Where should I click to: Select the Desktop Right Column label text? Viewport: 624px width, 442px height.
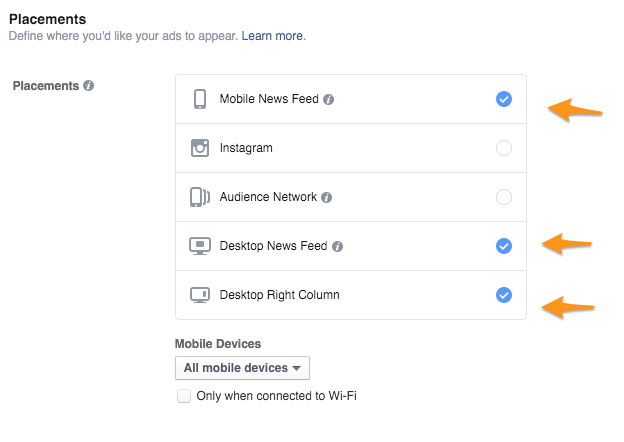tap(279, 295)
